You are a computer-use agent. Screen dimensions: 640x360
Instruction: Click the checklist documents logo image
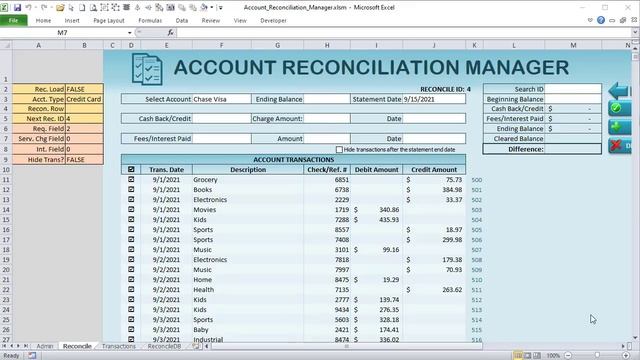[147, 69]
